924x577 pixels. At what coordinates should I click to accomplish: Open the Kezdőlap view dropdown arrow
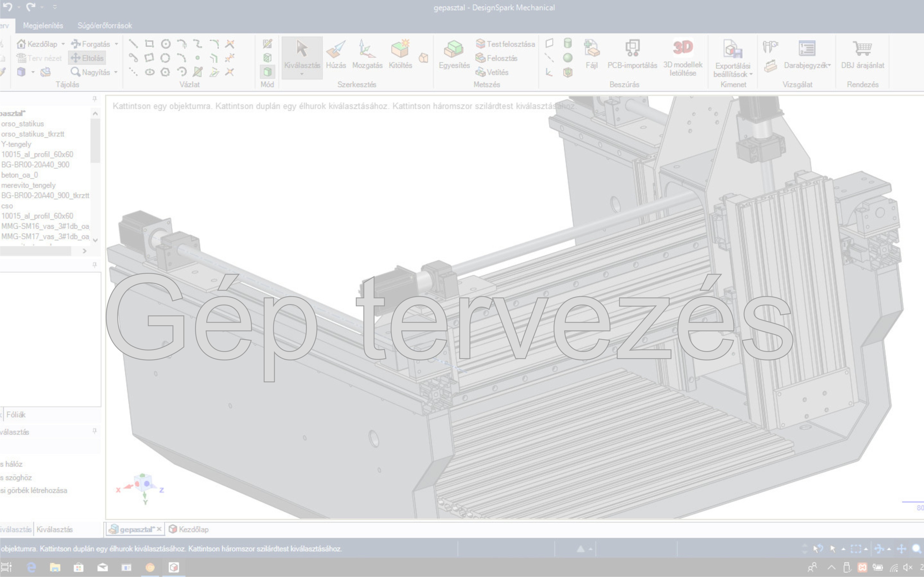63,44
